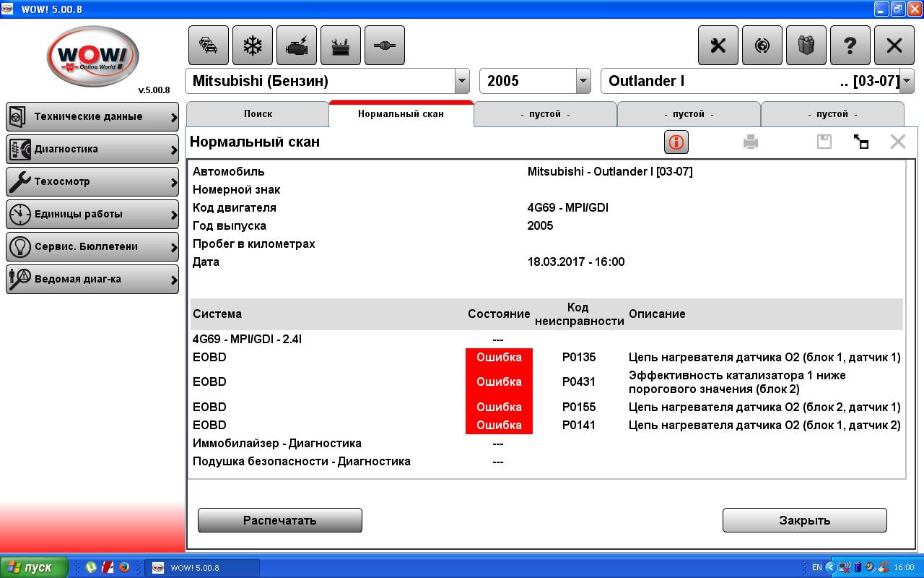Expand the Ведомая диаг-ка sidebar menu

tap(92, 279)
